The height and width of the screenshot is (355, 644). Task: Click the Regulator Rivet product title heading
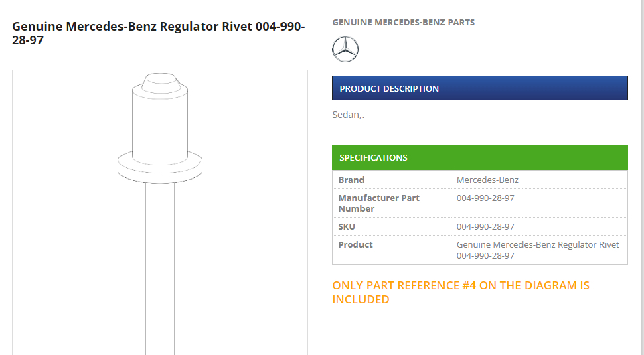[159, 33]
